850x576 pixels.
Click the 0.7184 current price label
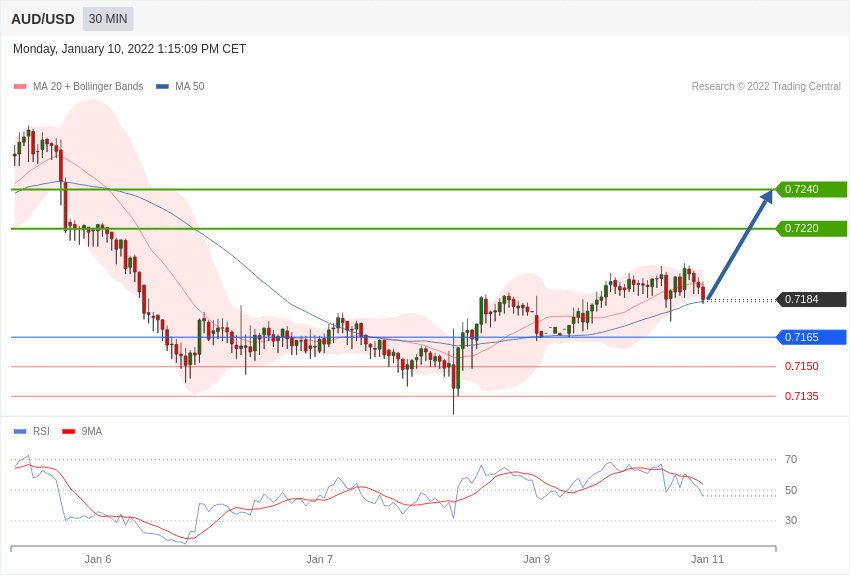click(x=811, y=299)
